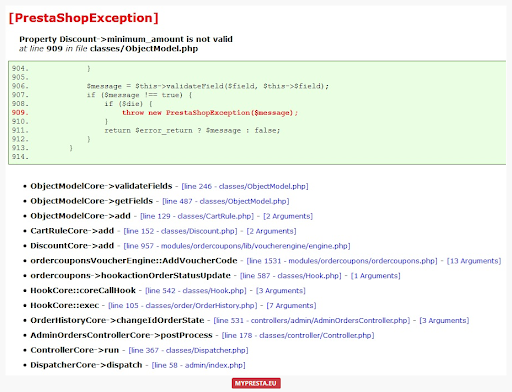Click the ControllerCore->run entry
Screen dimensions: 512x392
[x=75, y=350]
